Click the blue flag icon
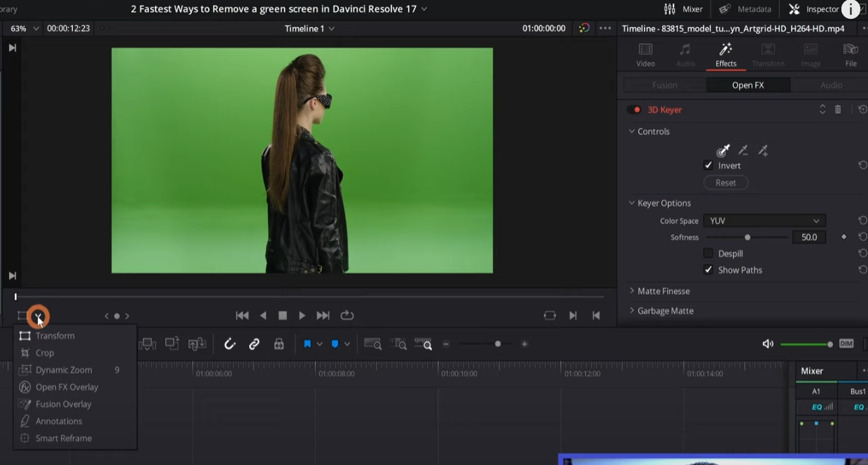Viewport: 868px width, 465px height. [x=307, y=344]
